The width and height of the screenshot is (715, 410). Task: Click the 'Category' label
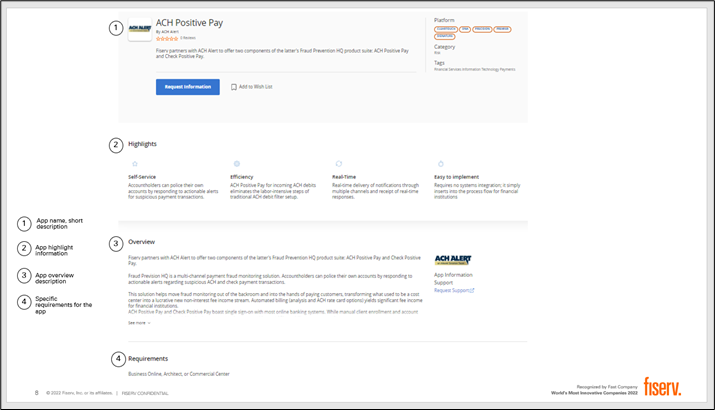point(445,47)
